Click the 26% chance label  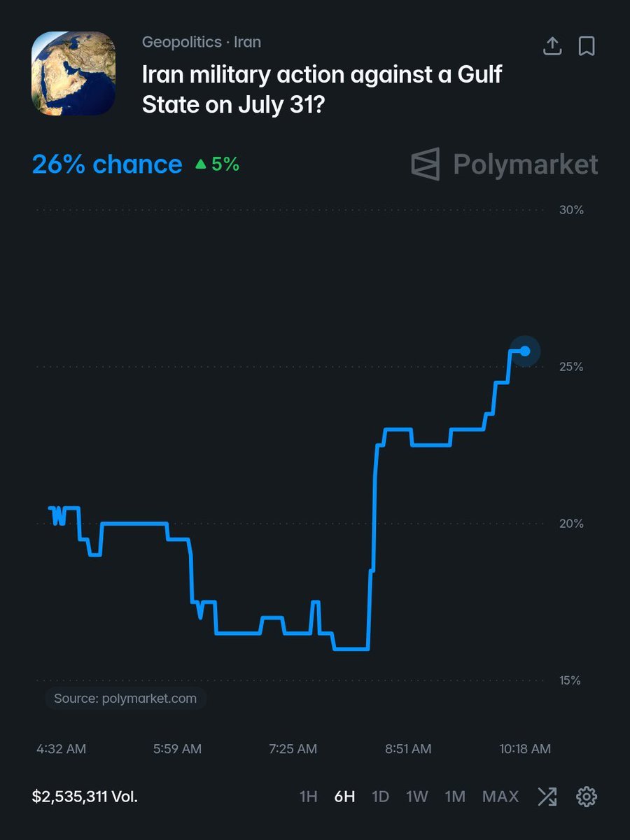click(x=107, y=164)
